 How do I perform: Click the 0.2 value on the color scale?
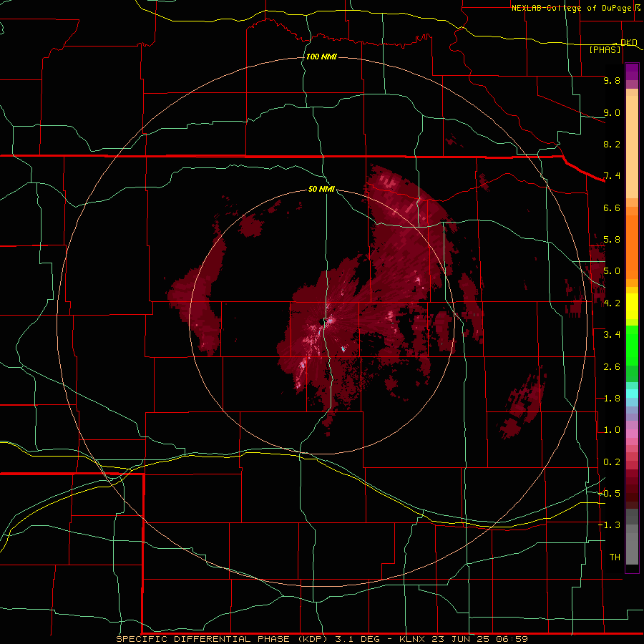tap(612, 462)
